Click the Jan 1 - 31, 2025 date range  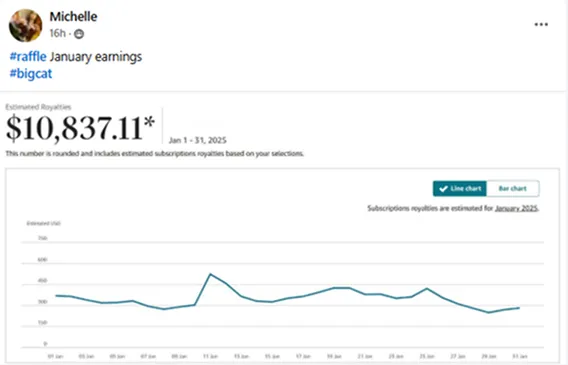(x=197, y=140)
